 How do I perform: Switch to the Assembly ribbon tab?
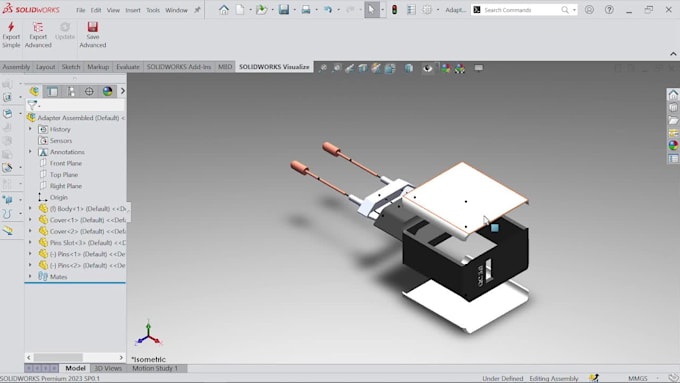coord(16,66)
